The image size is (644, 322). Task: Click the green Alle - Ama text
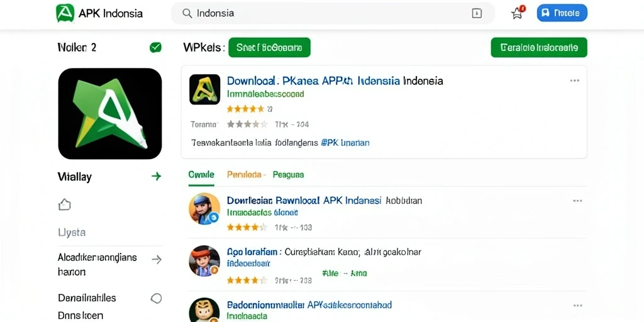(345, 273)
